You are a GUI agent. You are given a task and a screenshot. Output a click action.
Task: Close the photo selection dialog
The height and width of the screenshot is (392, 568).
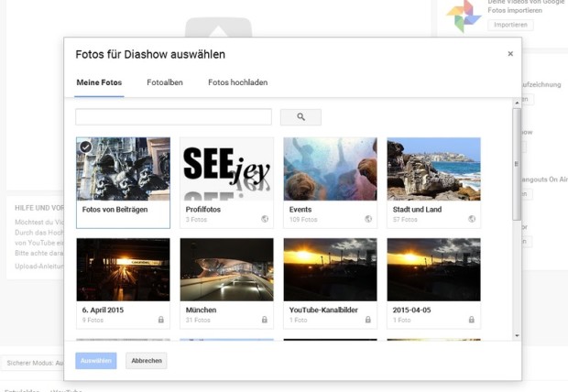tap(510, 54)
